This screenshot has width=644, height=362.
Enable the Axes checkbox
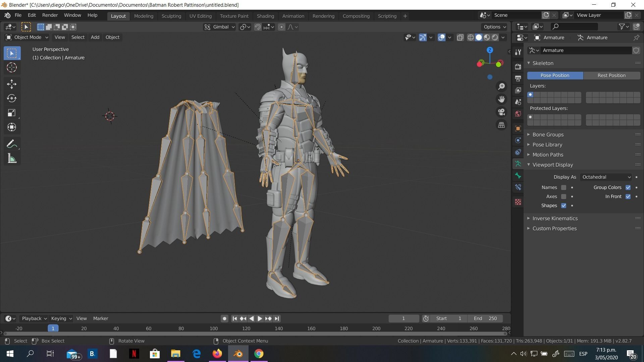pos(563,197)
